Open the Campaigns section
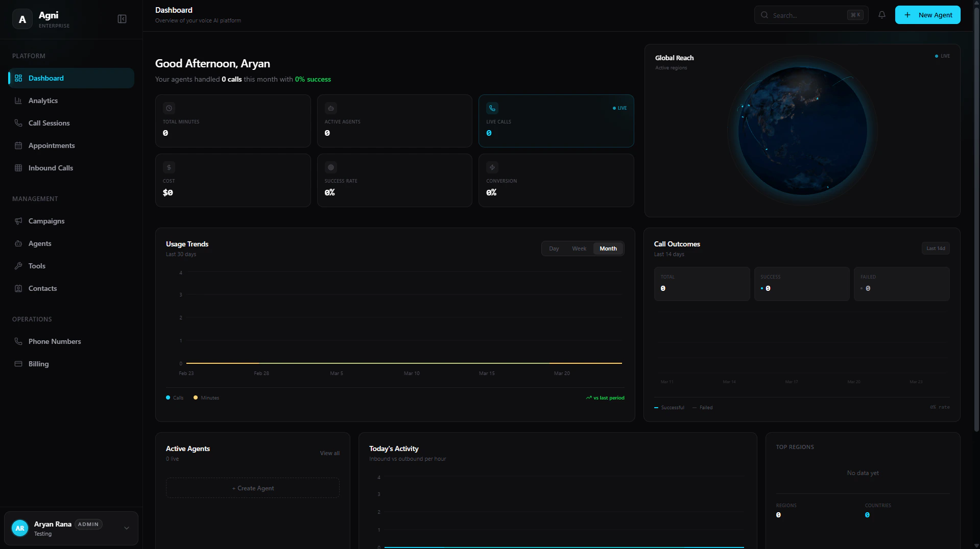This screenshot has height=549, width=980. tap(46, 221)
